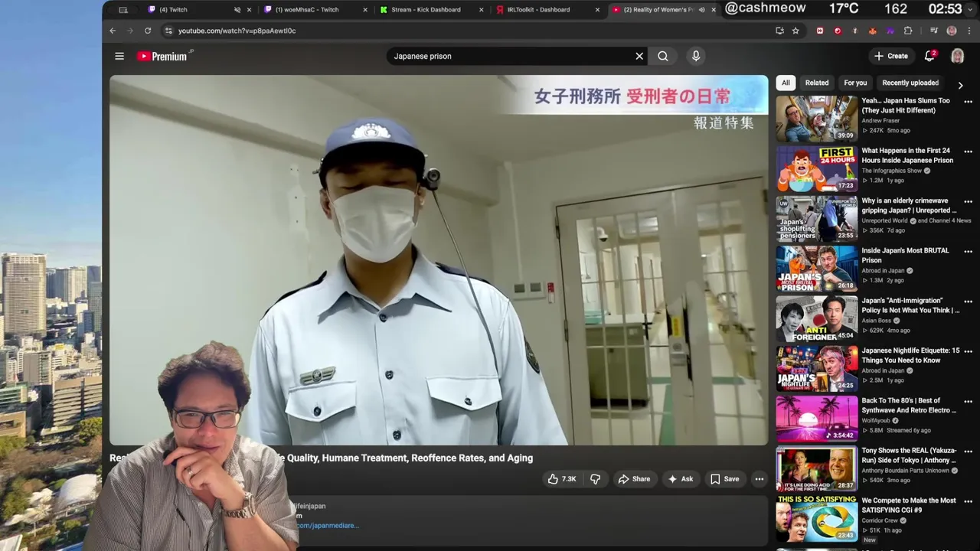Image resolution: width=980 pixels, height=551 pixels.
Task: Open 'Abroad in Japan' channel under BRUTAL Prison
Action: click(884, 271)
